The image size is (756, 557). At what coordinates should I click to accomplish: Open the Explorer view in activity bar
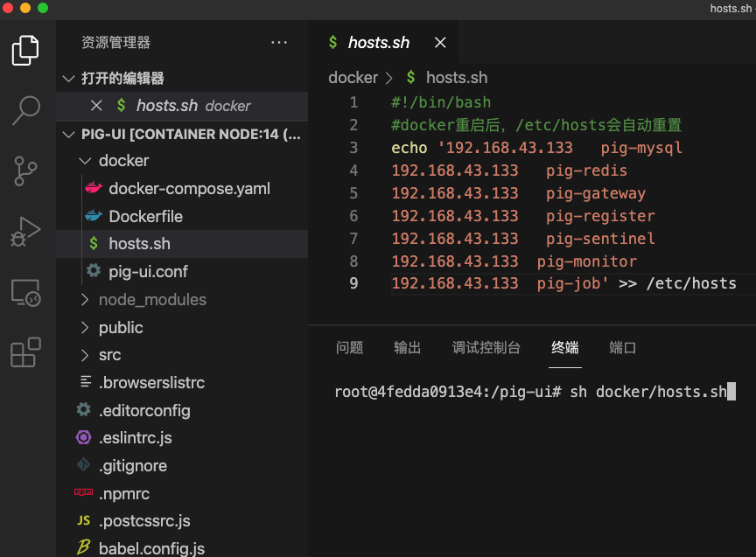pyautogui.click(x=25, y=50)
